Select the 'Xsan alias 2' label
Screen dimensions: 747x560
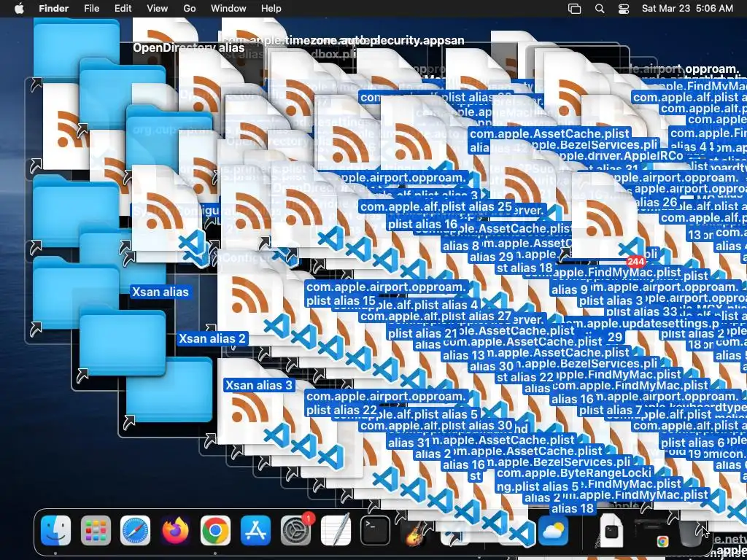(x=212, y=339)
